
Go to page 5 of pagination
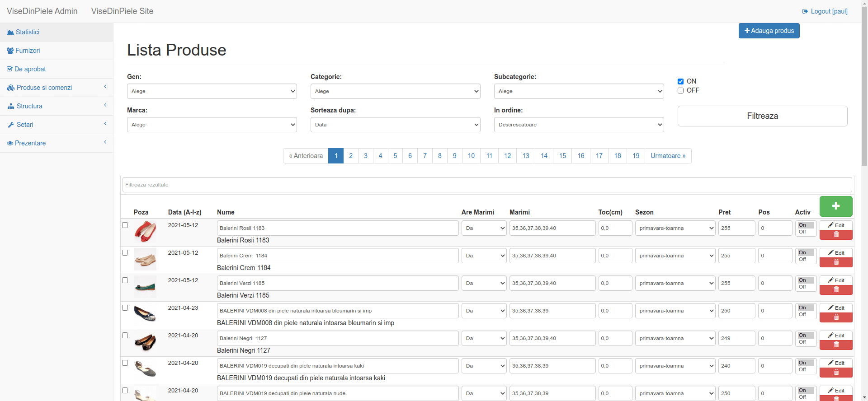pyautogui.click(x=395, y=156)
